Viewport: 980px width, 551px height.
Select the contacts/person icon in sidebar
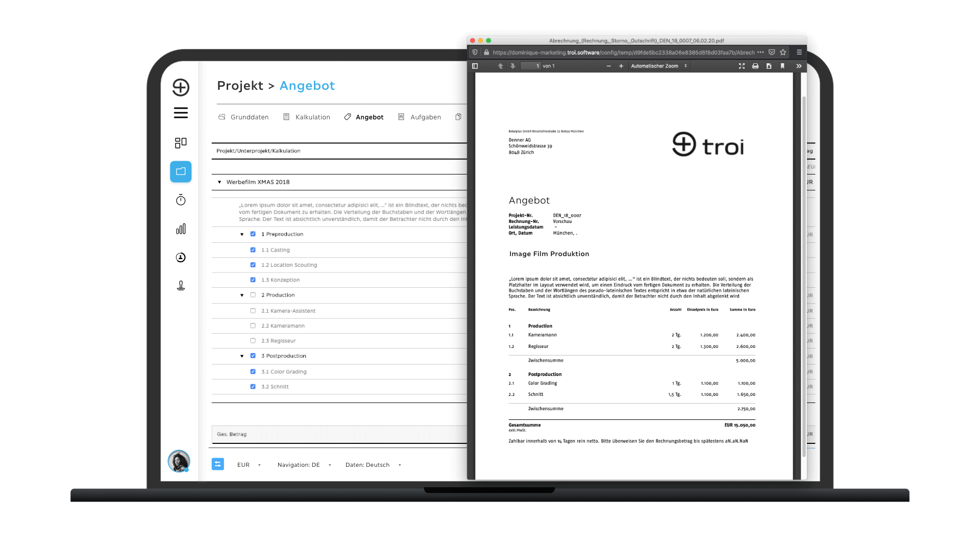tap(180, 257)
